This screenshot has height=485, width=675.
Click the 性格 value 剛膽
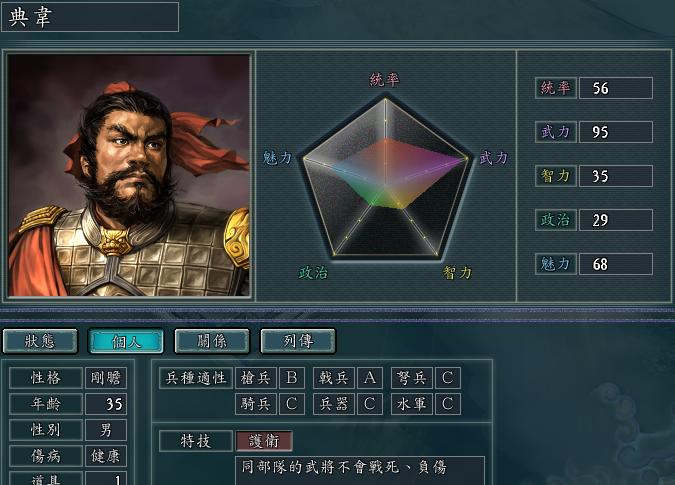(106, 378)
